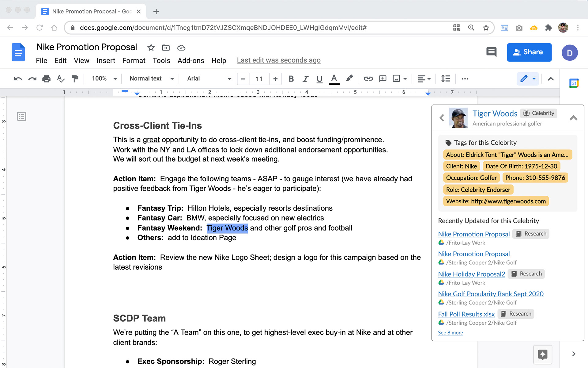This screenshot has width=588, height=368.
Task: Open the comment history icon
Action: point(491,52)
